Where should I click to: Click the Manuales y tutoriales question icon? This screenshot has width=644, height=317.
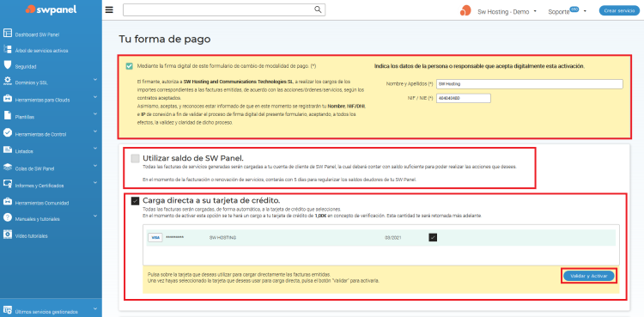[x=8, y=217]
